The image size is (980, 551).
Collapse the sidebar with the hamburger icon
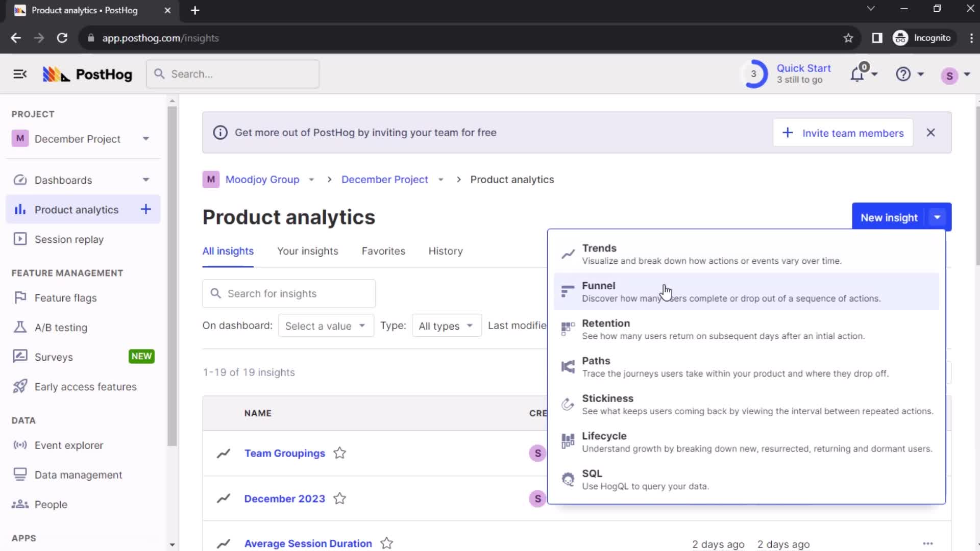pos(20,74)
